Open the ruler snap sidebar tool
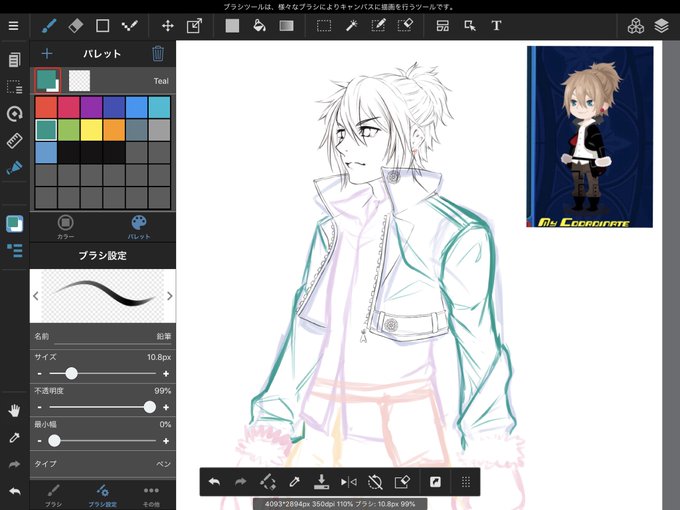 click(x=14, y=141)
